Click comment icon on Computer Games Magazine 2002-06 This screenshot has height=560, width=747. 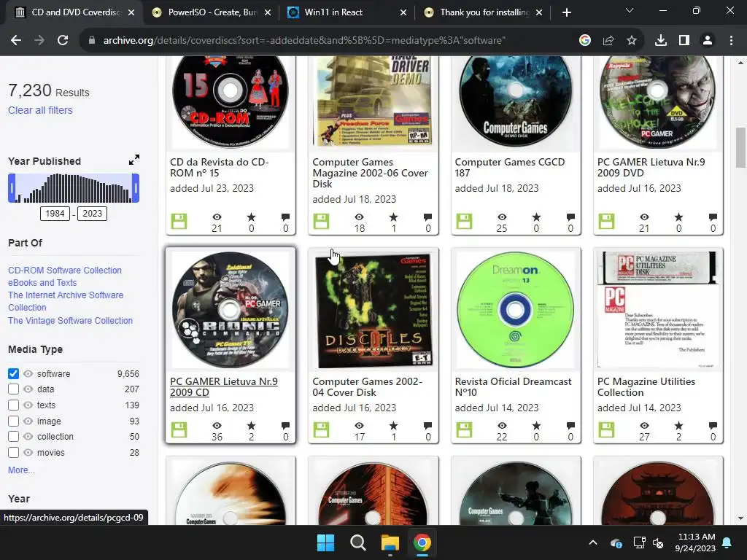(x=427, y=217)
